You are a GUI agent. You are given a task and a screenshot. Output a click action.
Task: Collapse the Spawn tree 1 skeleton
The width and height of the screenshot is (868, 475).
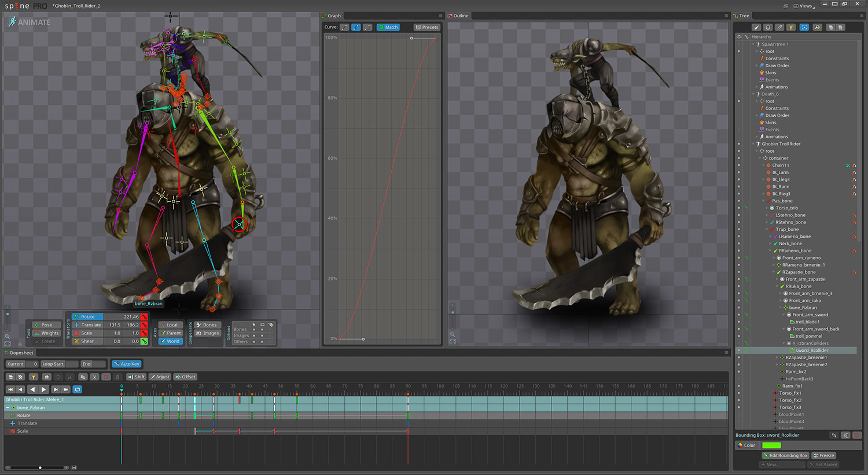point(753,44)
